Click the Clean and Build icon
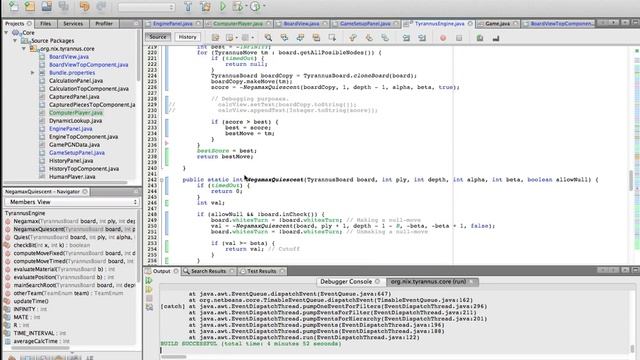Viewport: 640px width, 360px height. click(x=205, y=7)
